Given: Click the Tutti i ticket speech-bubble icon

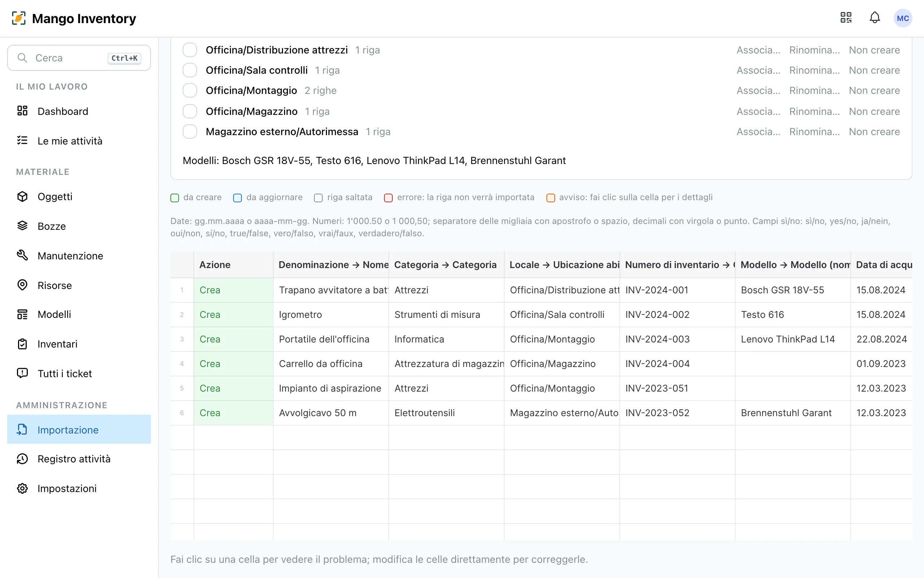Looking at the screenshot, I should (22, 373).
